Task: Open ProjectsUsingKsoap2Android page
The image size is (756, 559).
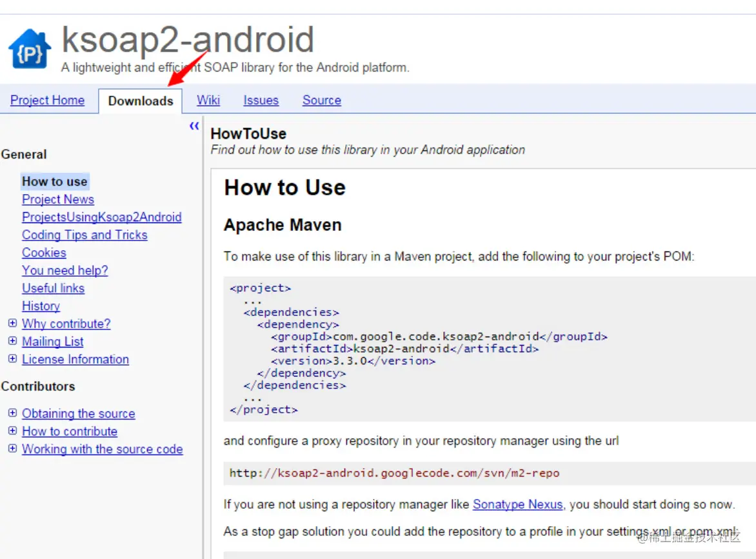Action: tap(102, 217)
